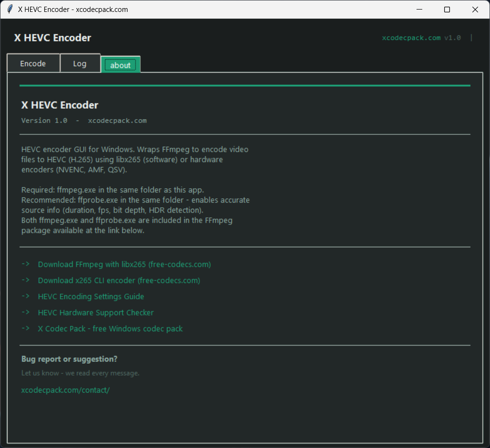Open Download x265 CLI encoder link
This screenshot has height=448, width=490.
(x=119, y=280)
